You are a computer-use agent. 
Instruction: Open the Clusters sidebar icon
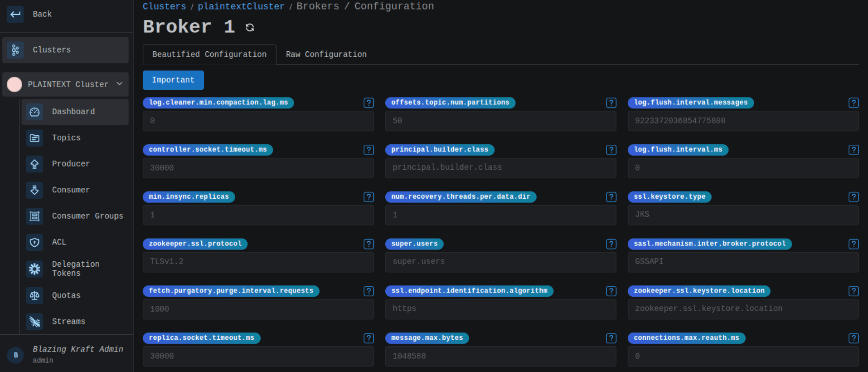pyautogui.click(x=15, y=50)
